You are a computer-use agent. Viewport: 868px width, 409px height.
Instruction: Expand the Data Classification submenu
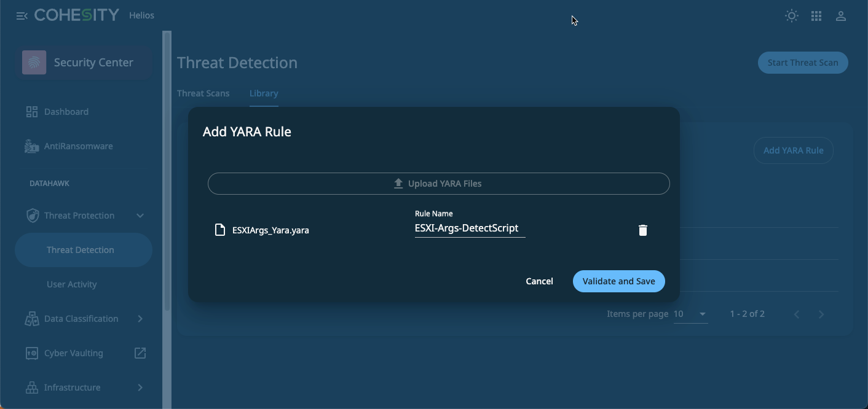140,319
